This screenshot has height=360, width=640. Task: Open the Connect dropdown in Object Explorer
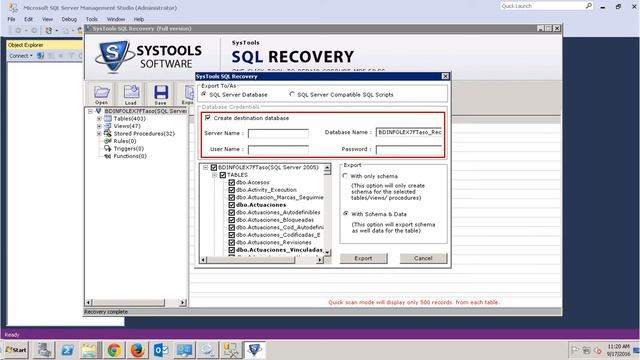pyautogui.click(x=21, y=56)
